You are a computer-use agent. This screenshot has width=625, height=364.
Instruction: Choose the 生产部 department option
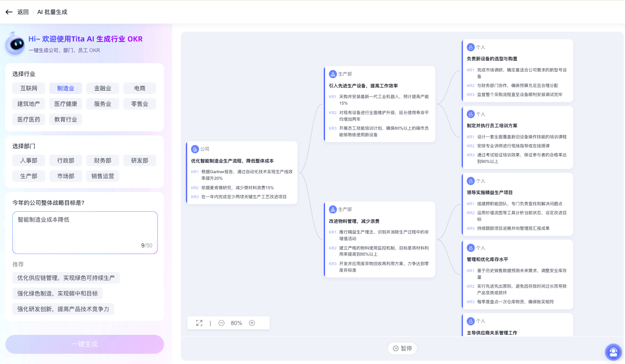coord(29,176)
